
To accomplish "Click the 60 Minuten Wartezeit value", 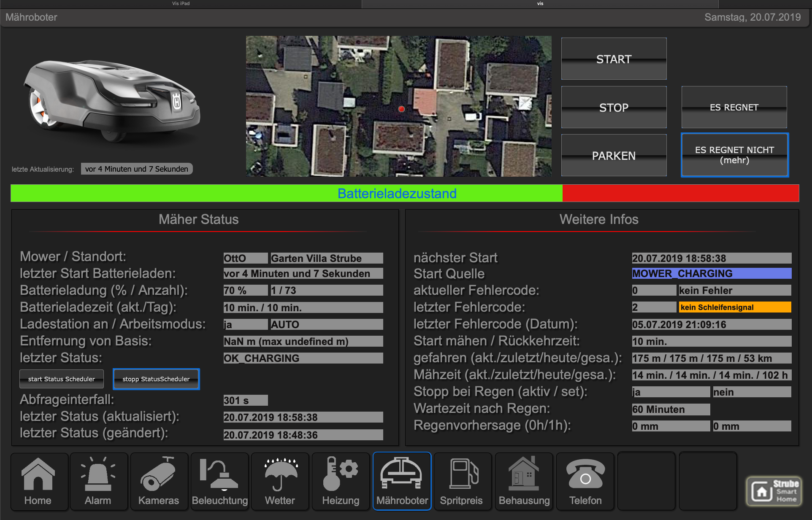I will pos(671,409).
